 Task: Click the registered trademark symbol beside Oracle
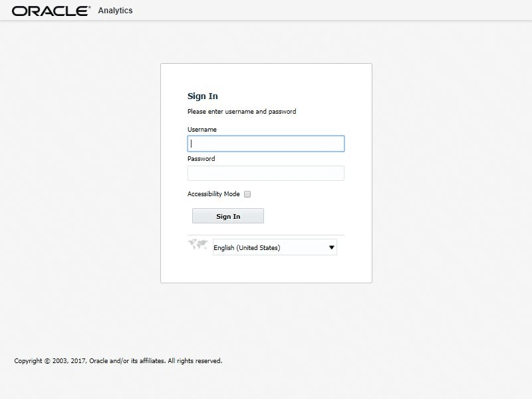[x=89, y=7]
